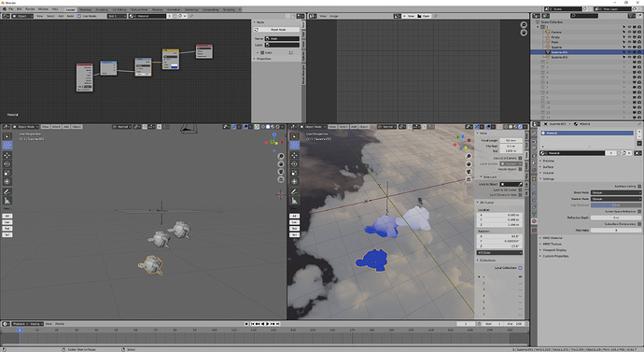Click the zoom magnifier icon in left viewport
Image resolution: width=644 pixels, height=352 pixels.
click(281, 157)
